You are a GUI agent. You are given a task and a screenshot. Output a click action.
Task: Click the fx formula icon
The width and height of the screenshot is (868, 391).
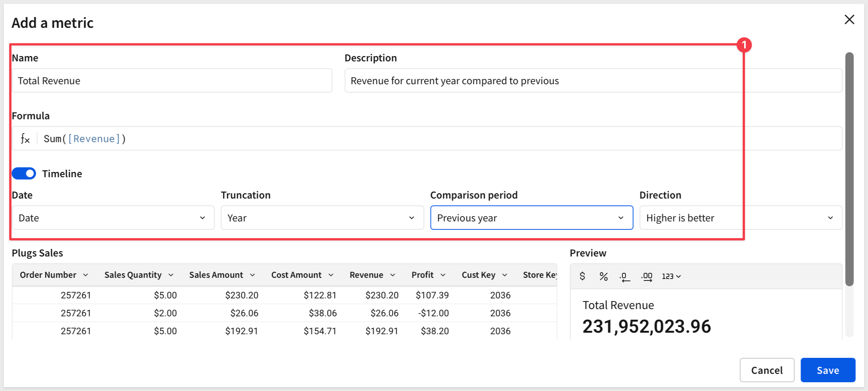[x=25, y=139]
